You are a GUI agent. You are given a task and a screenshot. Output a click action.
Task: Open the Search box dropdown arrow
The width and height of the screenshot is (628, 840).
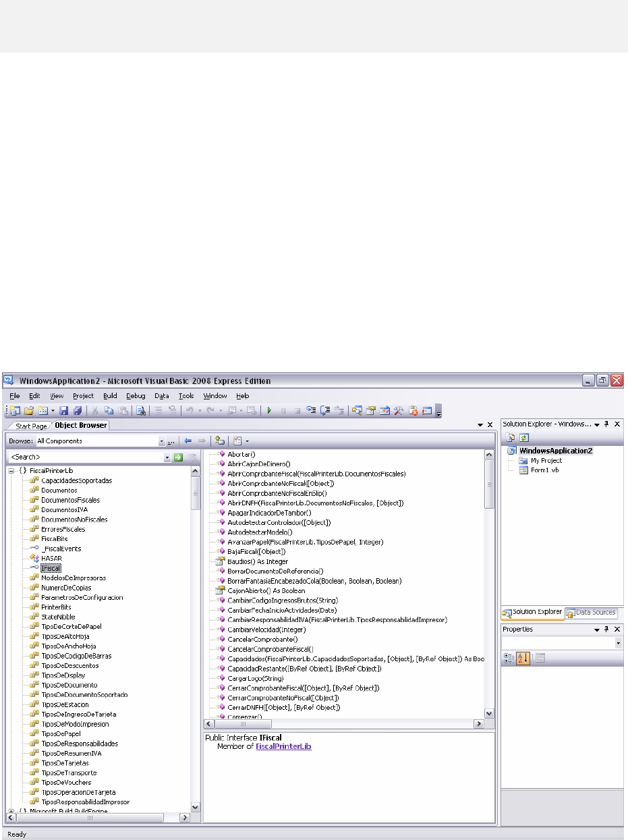[x=167, y=457]
